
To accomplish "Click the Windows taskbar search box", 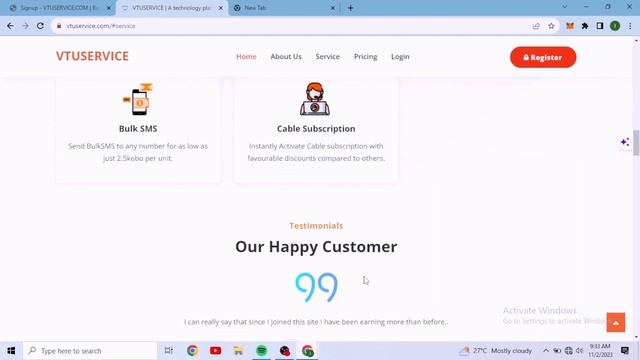I will [x=90, y=351].
